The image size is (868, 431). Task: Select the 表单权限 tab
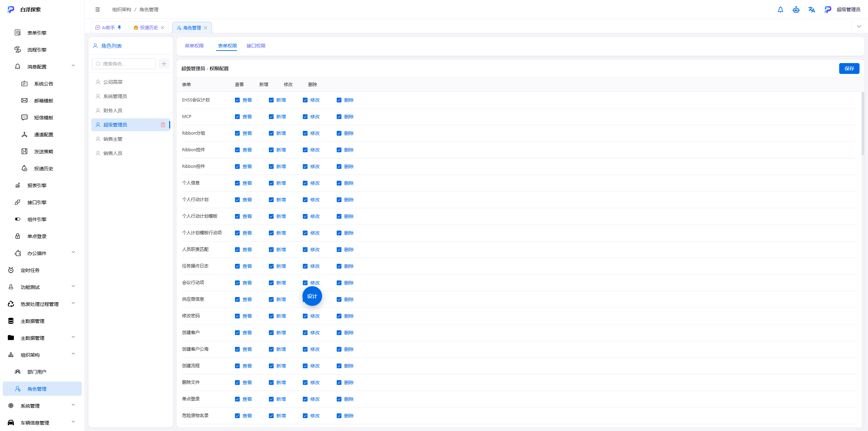[x=227, y=46]
